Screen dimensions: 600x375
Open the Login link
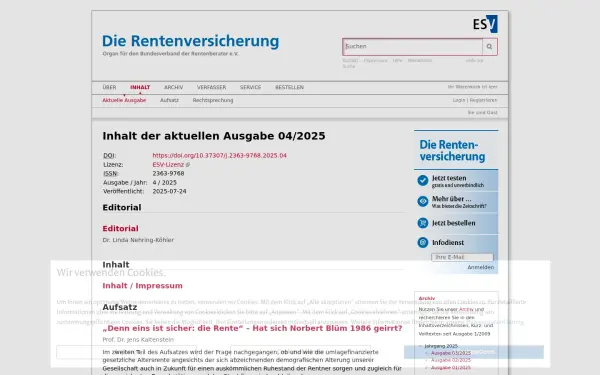pos(459,100)
